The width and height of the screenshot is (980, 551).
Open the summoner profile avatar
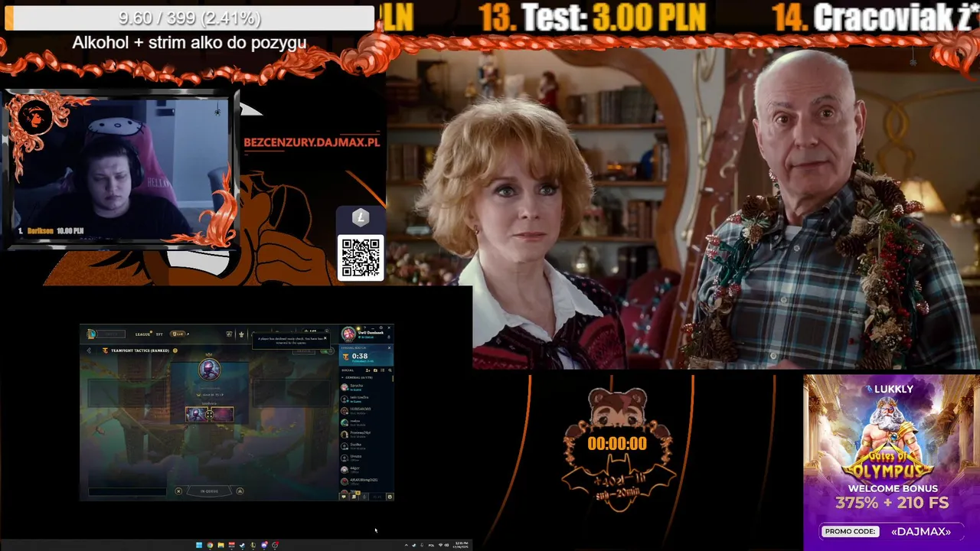pos(348,334)
